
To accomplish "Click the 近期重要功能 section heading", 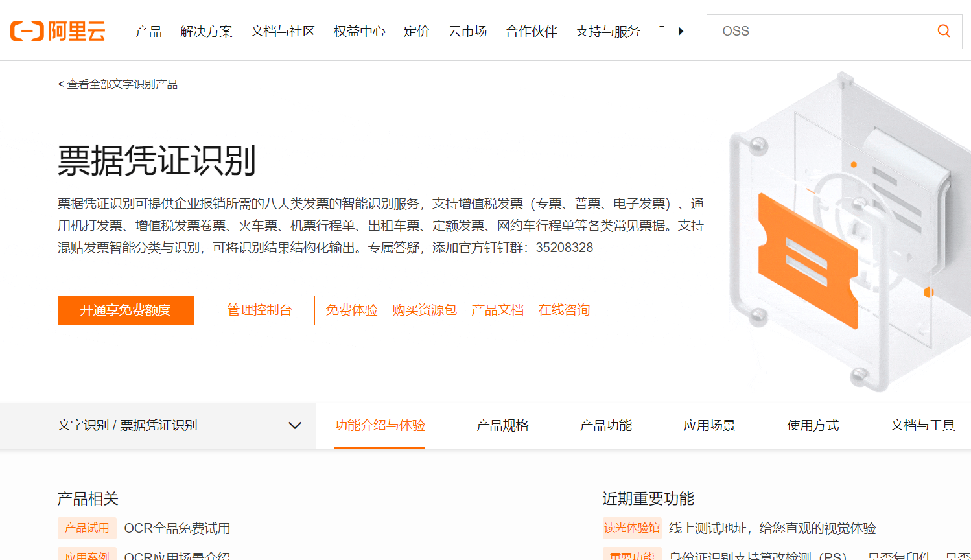I will (x=648, y=498).
